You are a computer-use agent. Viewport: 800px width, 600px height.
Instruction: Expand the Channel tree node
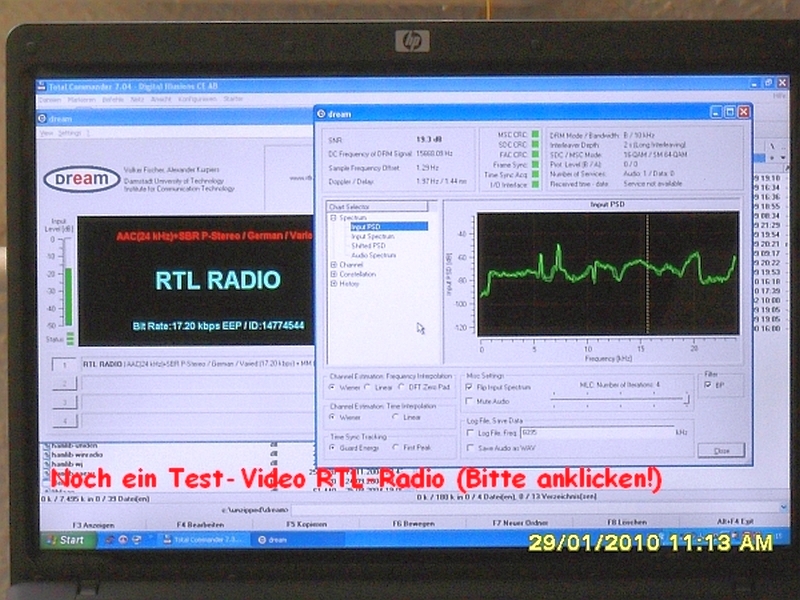334,265
